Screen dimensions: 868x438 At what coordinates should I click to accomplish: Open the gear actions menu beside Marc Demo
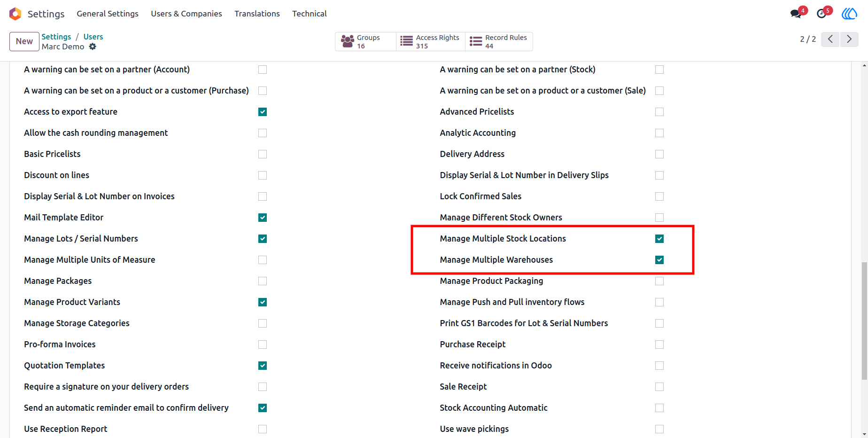pos(93,47)
